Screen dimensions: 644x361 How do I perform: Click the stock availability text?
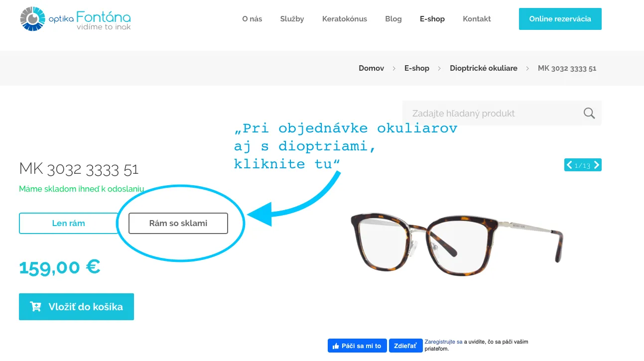82,189
